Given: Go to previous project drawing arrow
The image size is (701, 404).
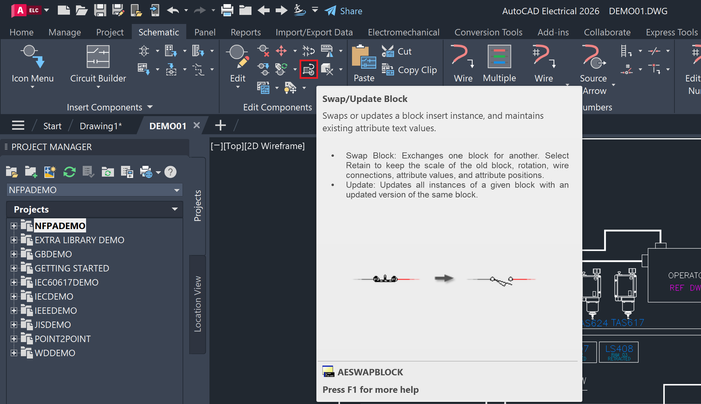Looking at the screenshot, I should [263, 10].
